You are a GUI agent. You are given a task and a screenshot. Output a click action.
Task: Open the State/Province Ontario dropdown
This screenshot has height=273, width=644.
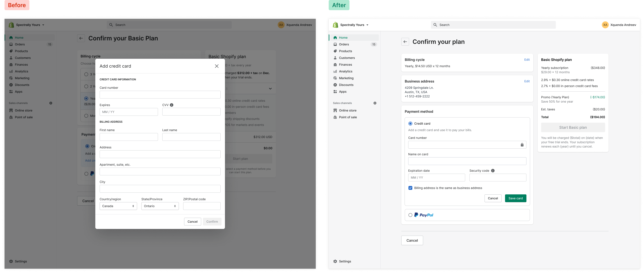160,206
